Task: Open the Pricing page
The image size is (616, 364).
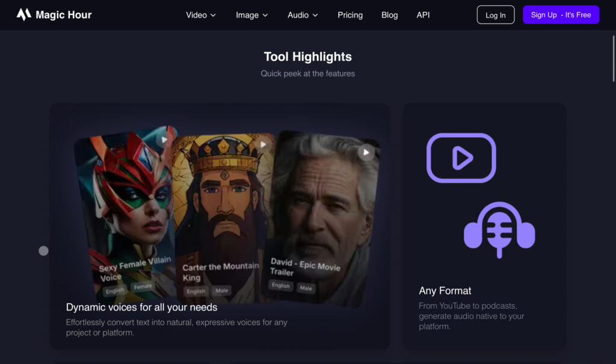Action: (x=350, y=15)
